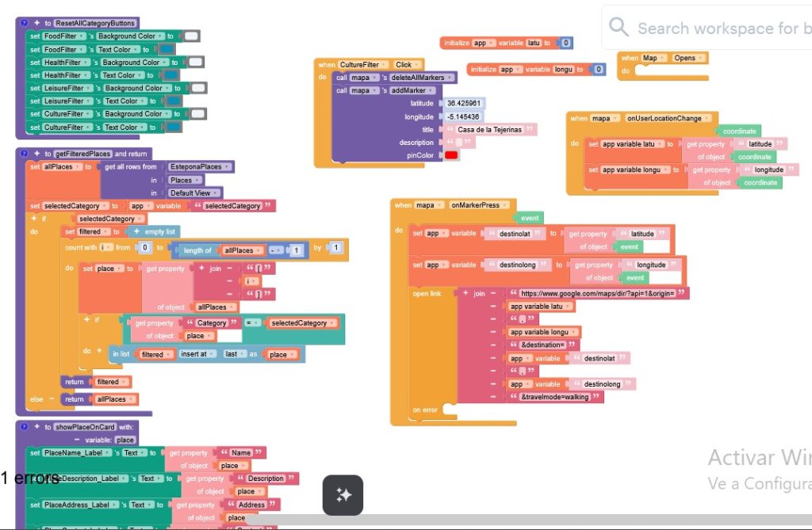Click help icon on showPlaceOnCard function

point(24,427)
